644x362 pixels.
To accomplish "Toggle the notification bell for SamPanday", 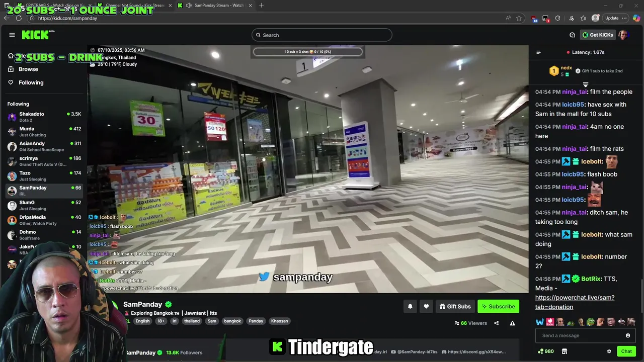I will pyautogui.click(x=410, y=306).
